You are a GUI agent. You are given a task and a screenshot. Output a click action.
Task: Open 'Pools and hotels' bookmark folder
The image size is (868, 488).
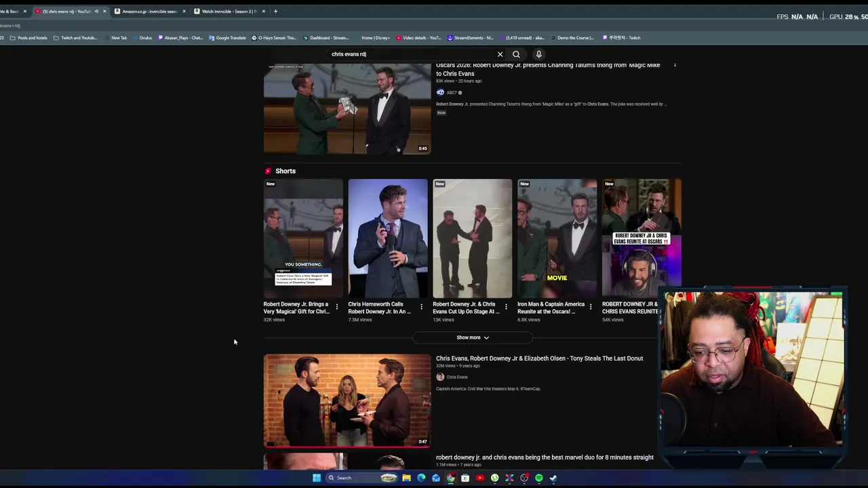click(28, 38)
